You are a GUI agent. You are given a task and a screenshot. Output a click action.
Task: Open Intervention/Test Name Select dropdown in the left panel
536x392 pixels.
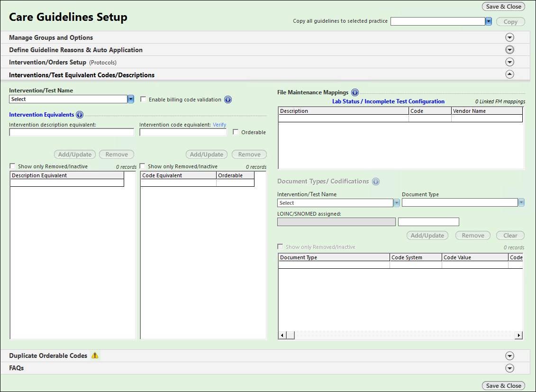(x=131, y=99)
